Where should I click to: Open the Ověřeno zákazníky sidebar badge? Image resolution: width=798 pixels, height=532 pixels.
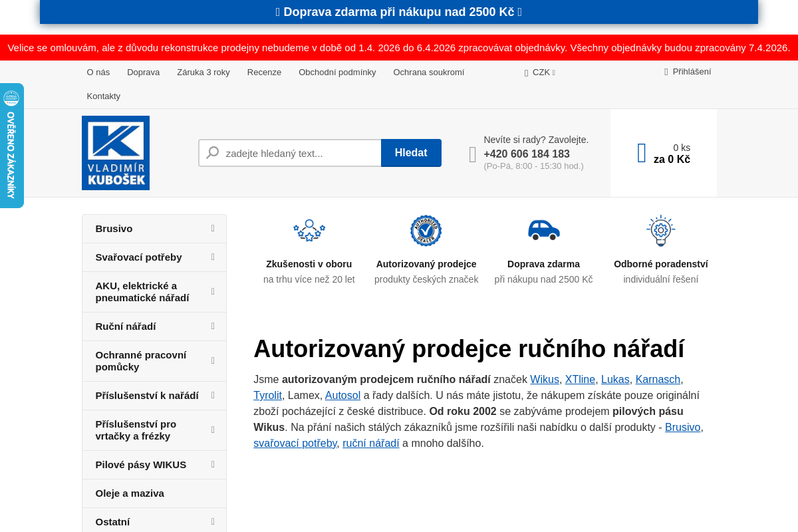10,145
